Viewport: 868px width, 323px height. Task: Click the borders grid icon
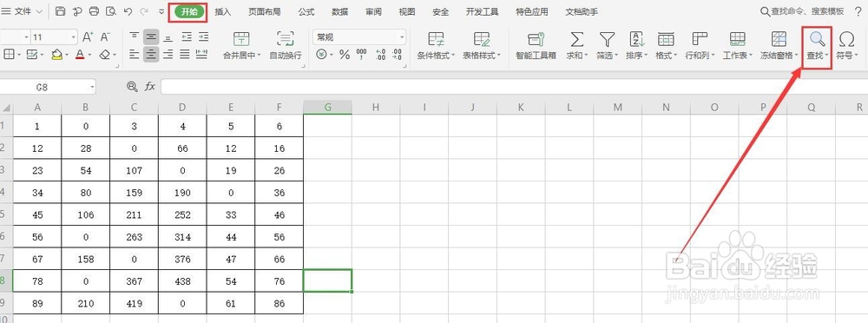point(9,55)
